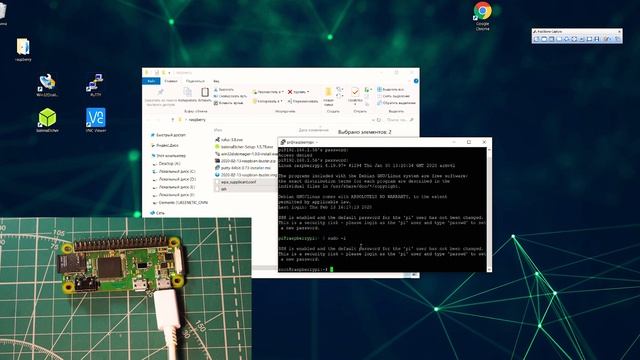Click FastStone capture rectangular region icon
Viewport: 640px width, 360px height.
559,39
